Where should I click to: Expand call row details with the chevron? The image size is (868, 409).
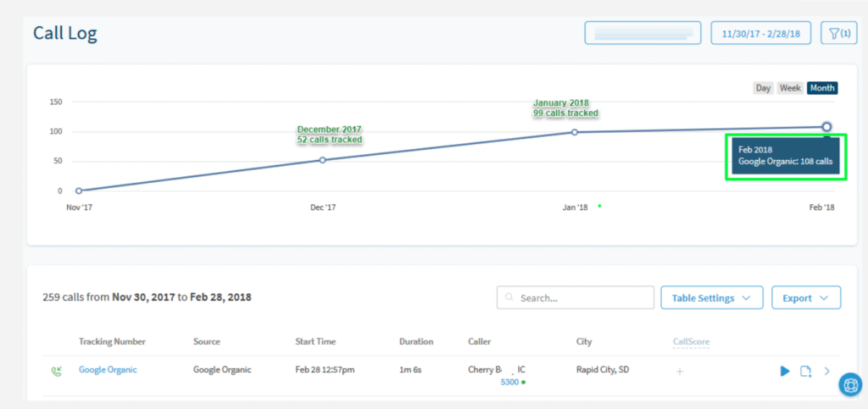[827, 371]
